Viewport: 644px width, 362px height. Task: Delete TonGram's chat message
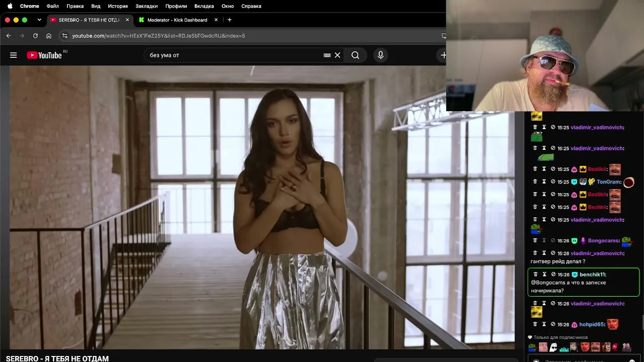tap(535, 182)
